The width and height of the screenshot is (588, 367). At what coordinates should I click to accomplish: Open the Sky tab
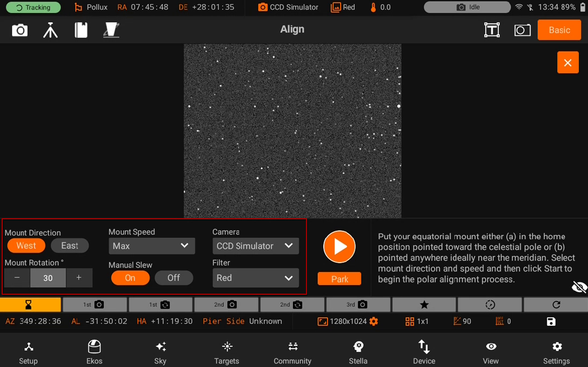(x=160, y=353)
